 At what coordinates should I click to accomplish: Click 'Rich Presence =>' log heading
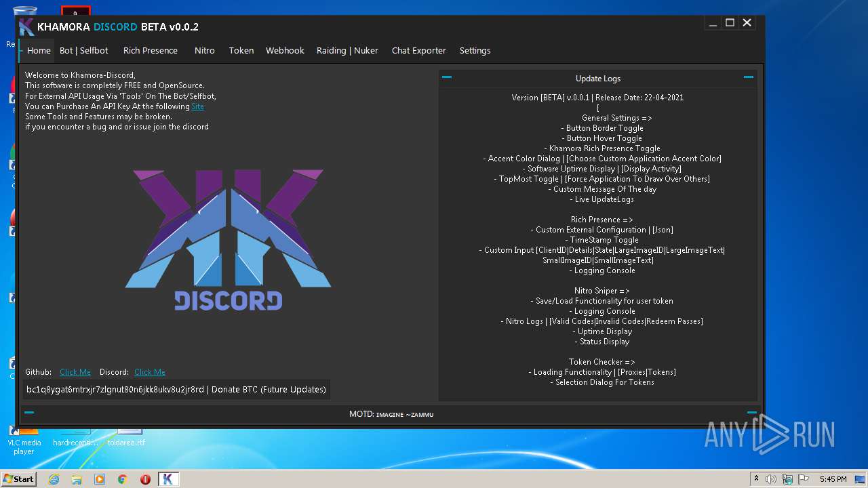click(601, 220)
